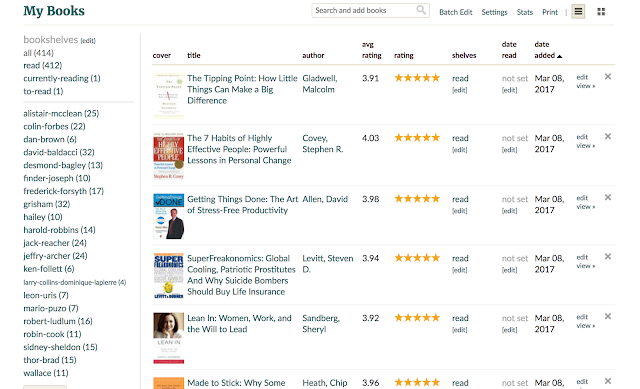Viewport: 640px width, 389px height.
Task: Click the My Books heading
Action: click(54, 11)
